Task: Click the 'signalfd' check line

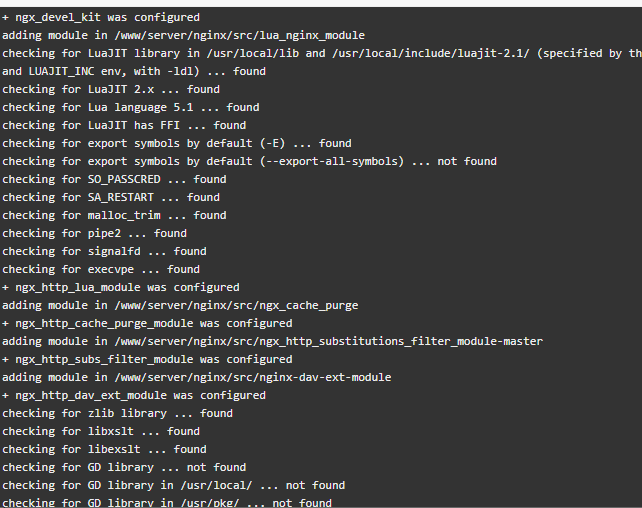Action: click(x=104, y=251)
